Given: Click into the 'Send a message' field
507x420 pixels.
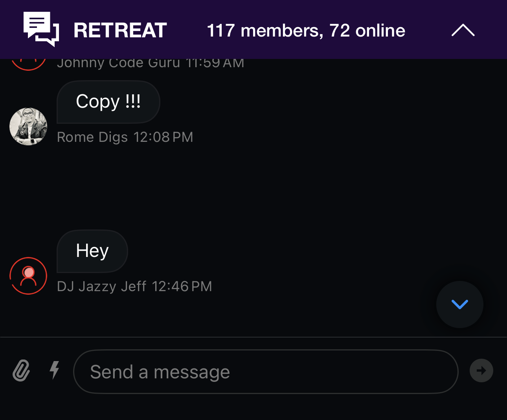Looking at the screenshot, I should pyautogui.click(x=266, y=372).
